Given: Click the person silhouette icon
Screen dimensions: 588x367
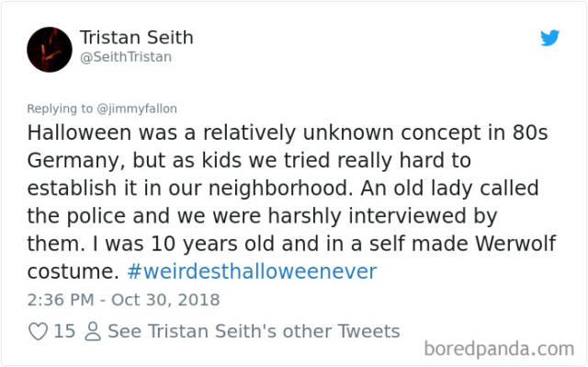Looking at the screenshot, I should pyautogui.click(x=93, y=331).
